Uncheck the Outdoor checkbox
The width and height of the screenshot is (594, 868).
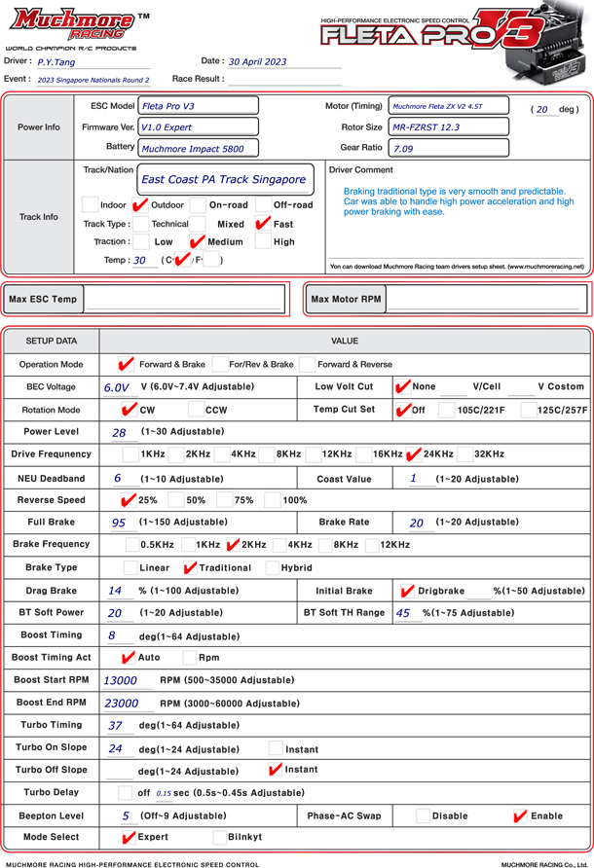(x=140, y=204)
